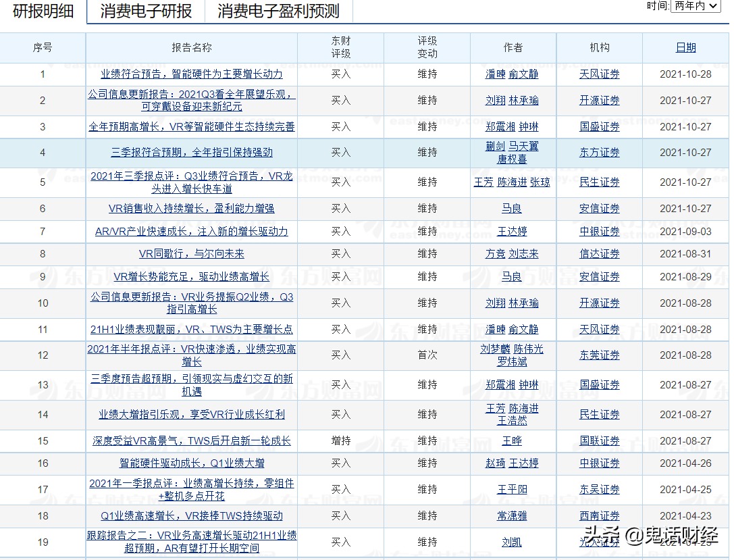Image resolution: width=734 pixels, height=560 pixels.
Task: Open report VR销售收入持续增长，盈利能力增强
Action: (x=192, y=208)
